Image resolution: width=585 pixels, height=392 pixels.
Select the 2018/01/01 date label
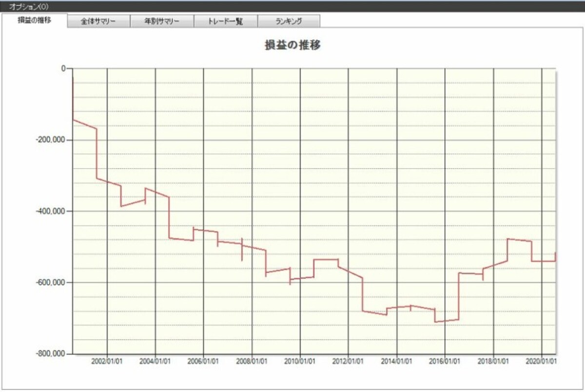[494, 362]
